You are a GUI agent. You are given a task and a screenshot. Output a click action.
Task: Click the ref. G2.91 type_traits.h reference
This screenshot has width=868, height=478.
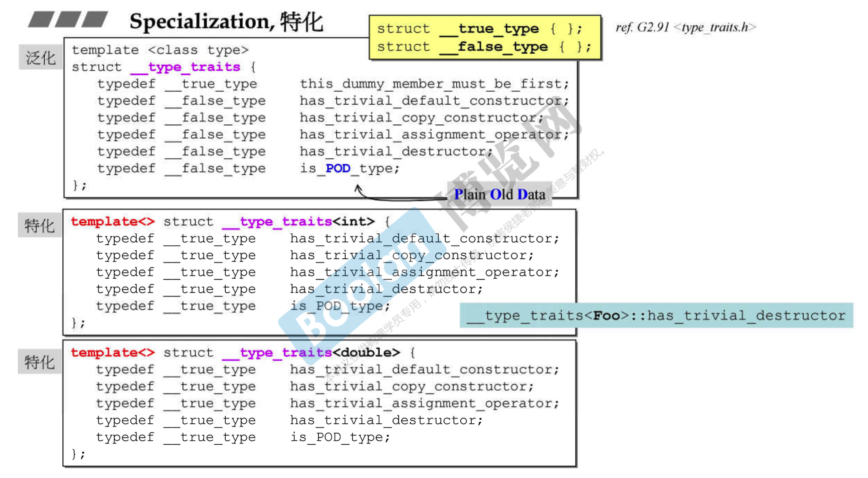coord(685,27)
